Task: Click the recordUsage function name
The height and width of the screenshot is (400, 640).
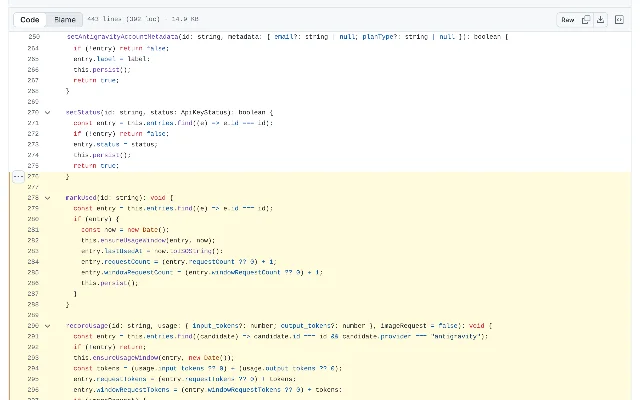Action: pyautogui.click(x=87, y=326)
